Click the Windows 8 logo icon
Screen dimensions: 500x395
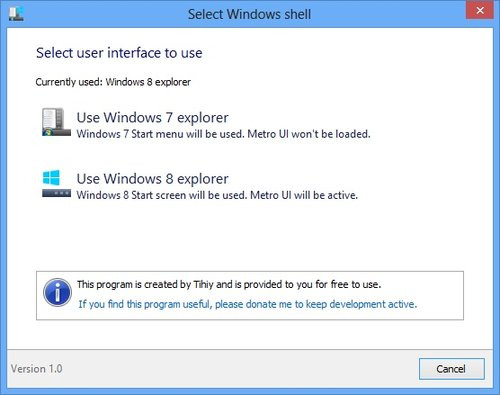(51, 178)
